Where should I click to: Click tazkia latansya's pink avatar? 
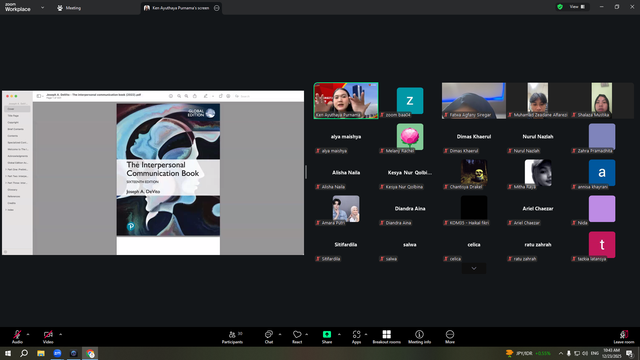pyautogui.click(x=602, y=244)
